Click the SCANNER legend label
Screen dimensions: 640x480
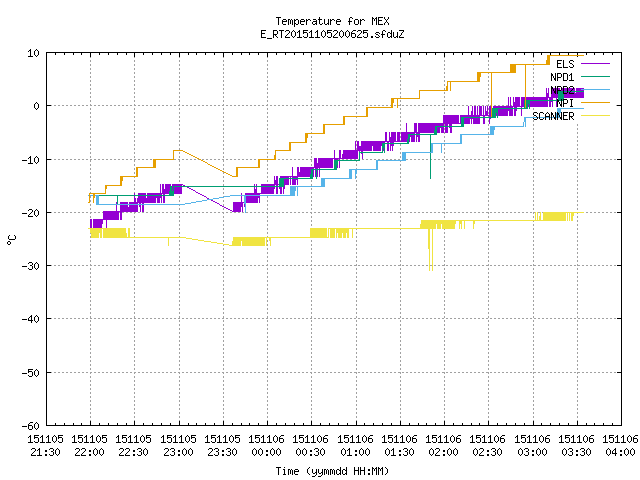pos(553,116)
